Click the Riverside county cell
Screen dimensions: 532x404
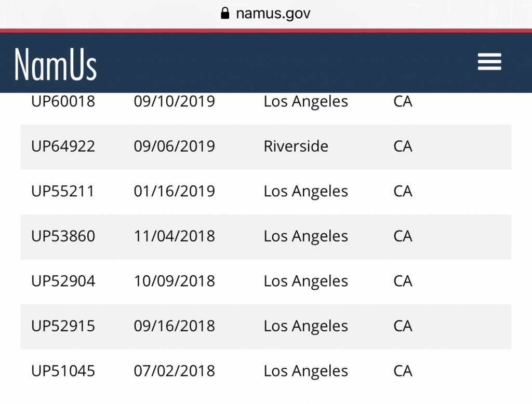pyautogui.click(x=296, y=146)
